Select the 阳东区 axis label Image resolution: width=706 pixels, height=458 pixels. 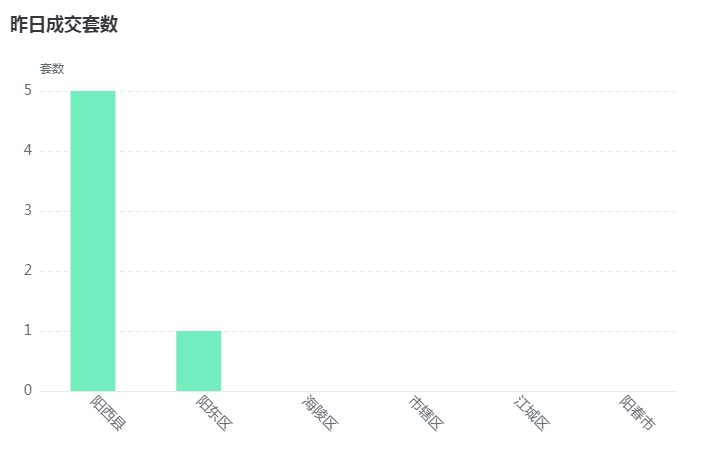pos(214,413)
